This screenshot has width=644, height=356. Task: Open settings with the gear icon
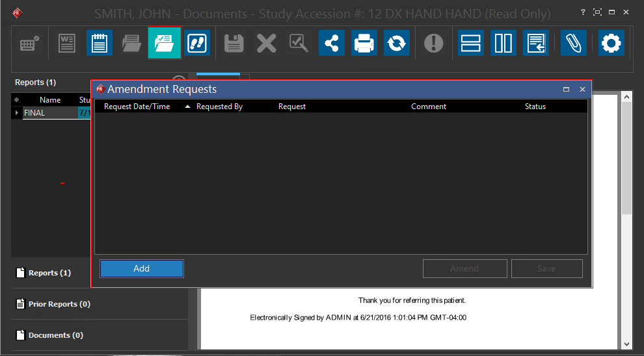[x=611, y=44]
